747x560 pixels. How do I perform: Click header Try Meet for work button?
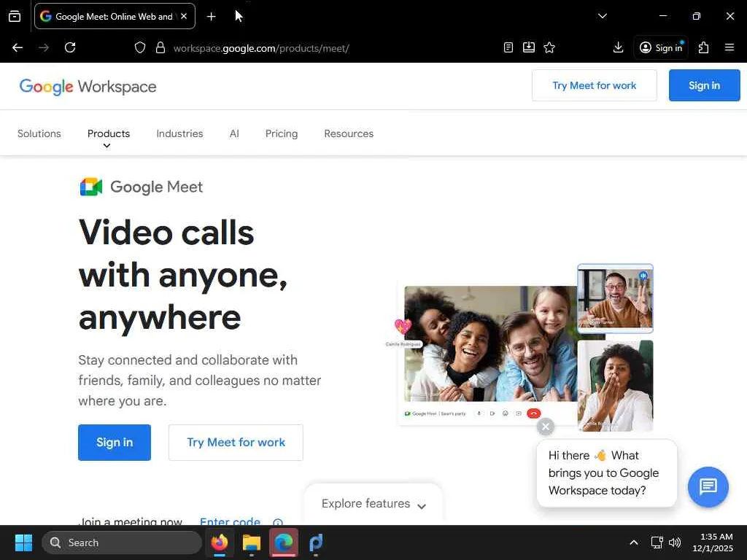tap(594, 86)
